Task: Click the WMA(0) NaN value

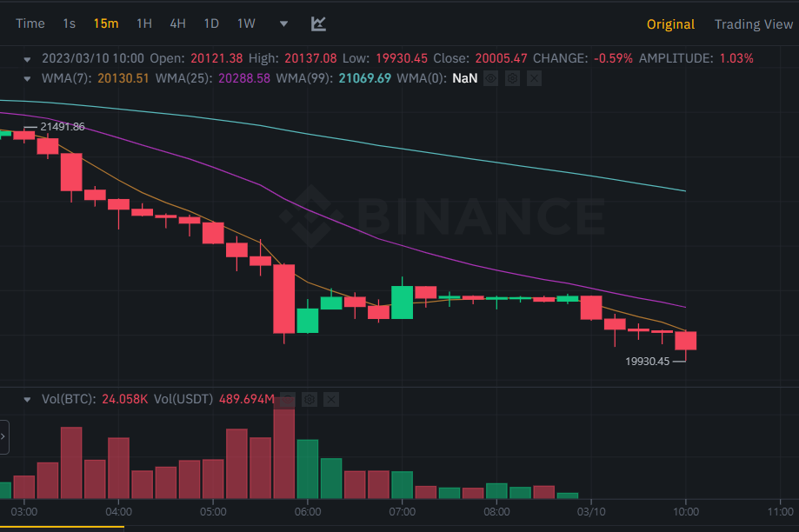Action: pyautogui.click(x=465, y=78)
